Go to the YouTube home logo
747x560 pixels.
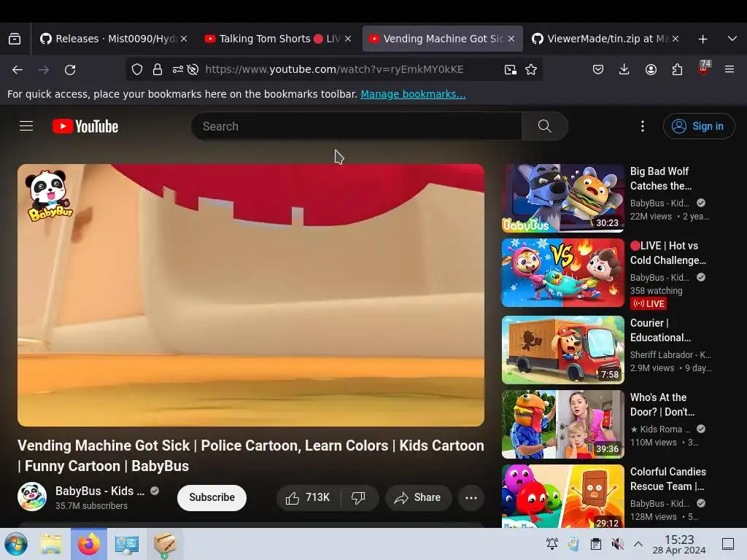point(85,126)
